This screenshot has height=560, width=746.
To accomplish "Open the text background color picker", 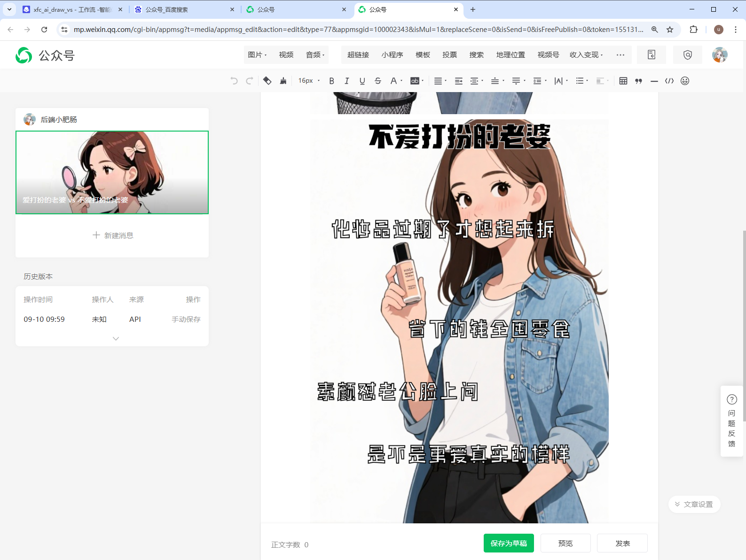I will coord(417,81).
